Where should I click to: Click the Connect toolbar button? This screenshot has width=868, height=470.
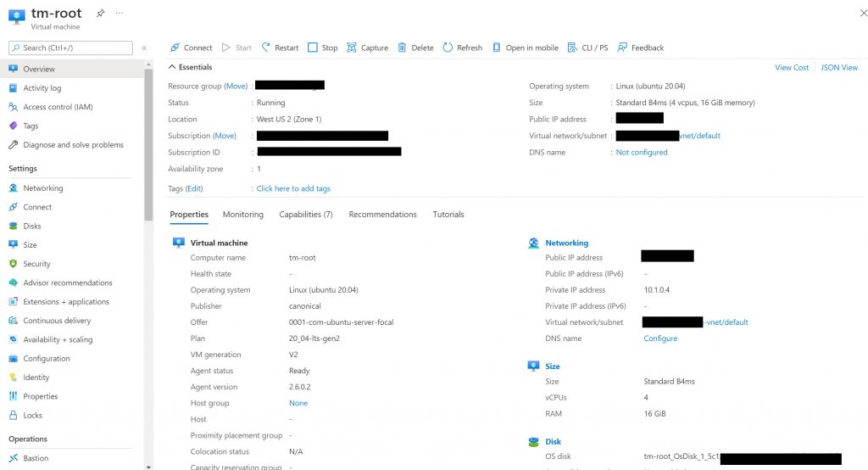[191, 48]
